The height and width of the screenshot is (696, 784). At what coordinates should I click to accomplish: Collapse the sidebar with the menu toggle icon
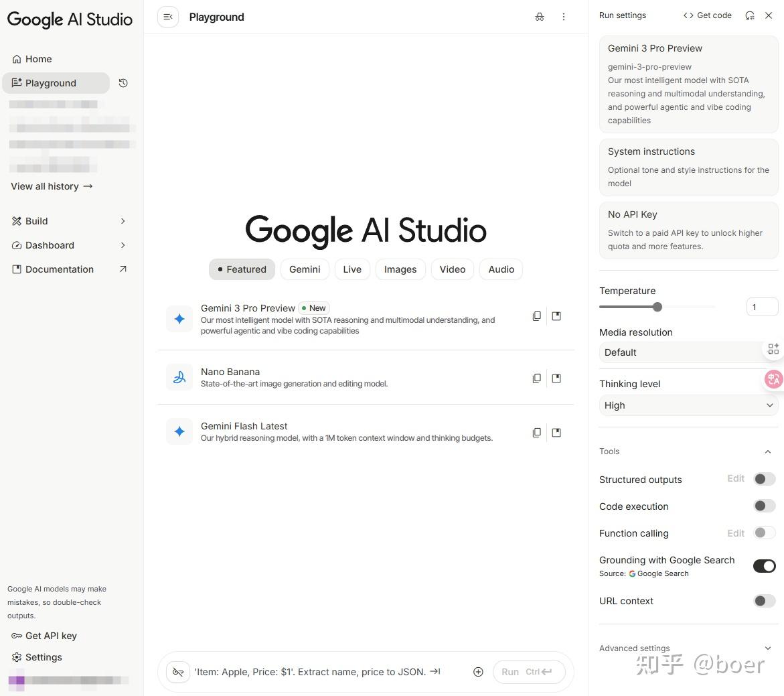click(168, 17)
